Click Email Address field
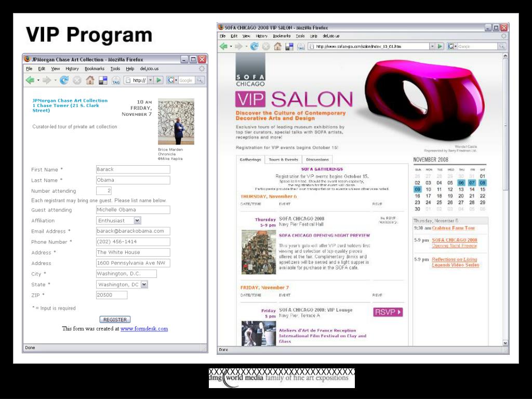The image size is (532, 399). coord(133,231)
